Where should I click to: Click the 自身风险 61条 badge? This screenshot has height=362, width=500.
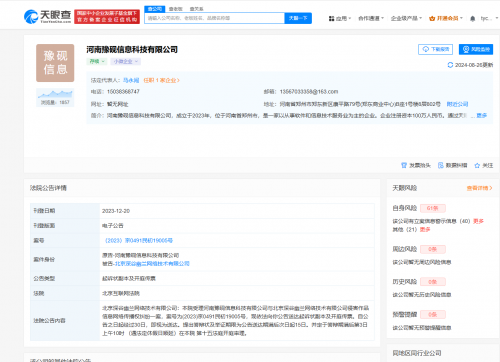pos(433,208)
